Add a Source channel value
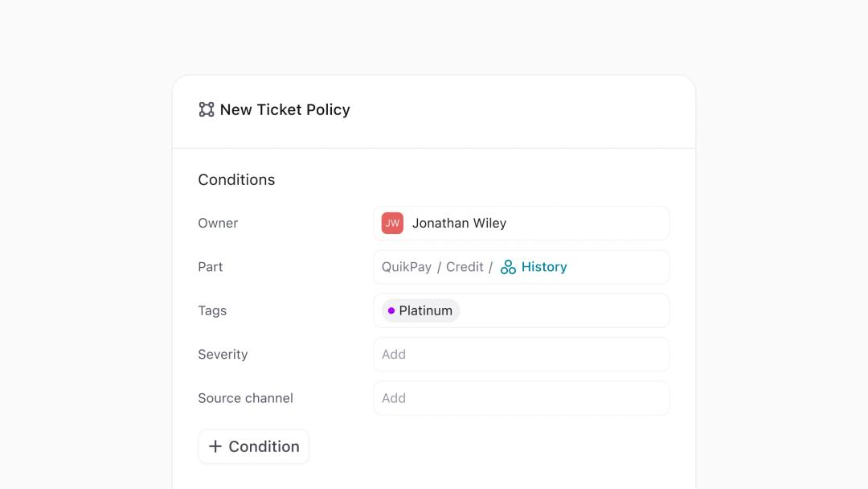This screenshot has height=489, width=868. 521,398
